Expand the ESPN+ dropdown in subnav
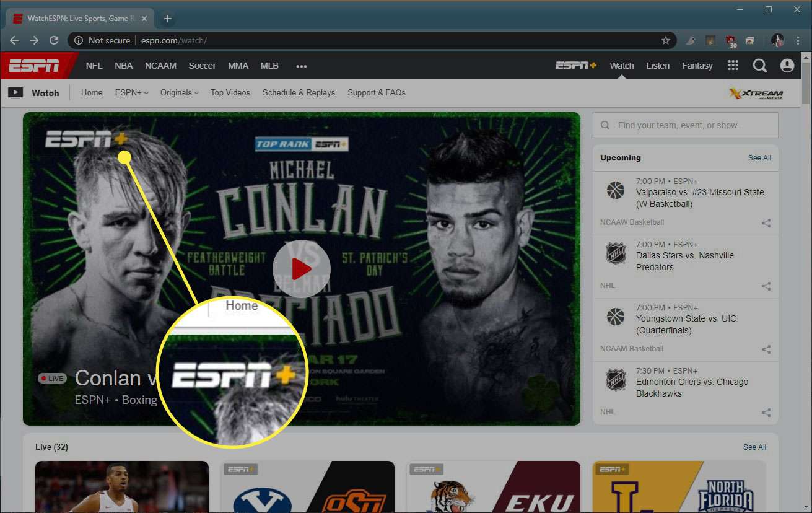 click(x=131, y=93)
